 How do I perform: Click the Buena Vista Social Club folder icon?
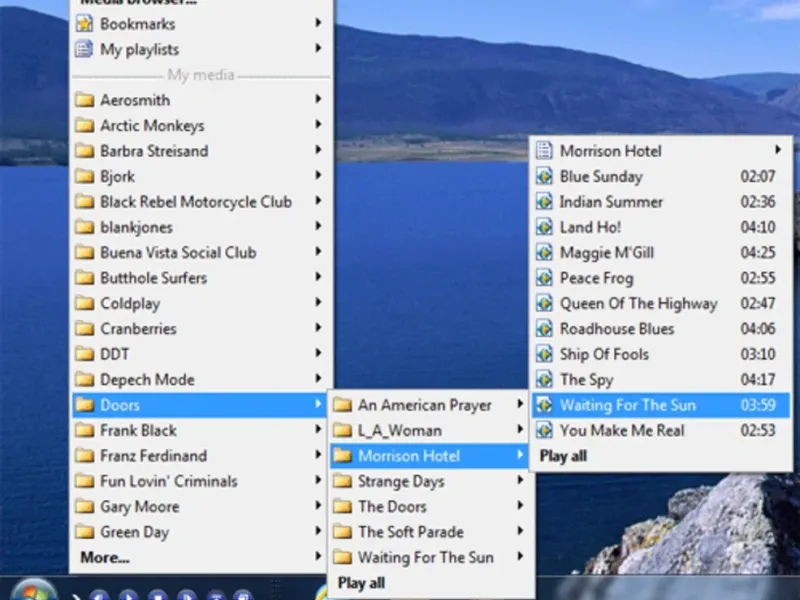[x=85, y=252]
